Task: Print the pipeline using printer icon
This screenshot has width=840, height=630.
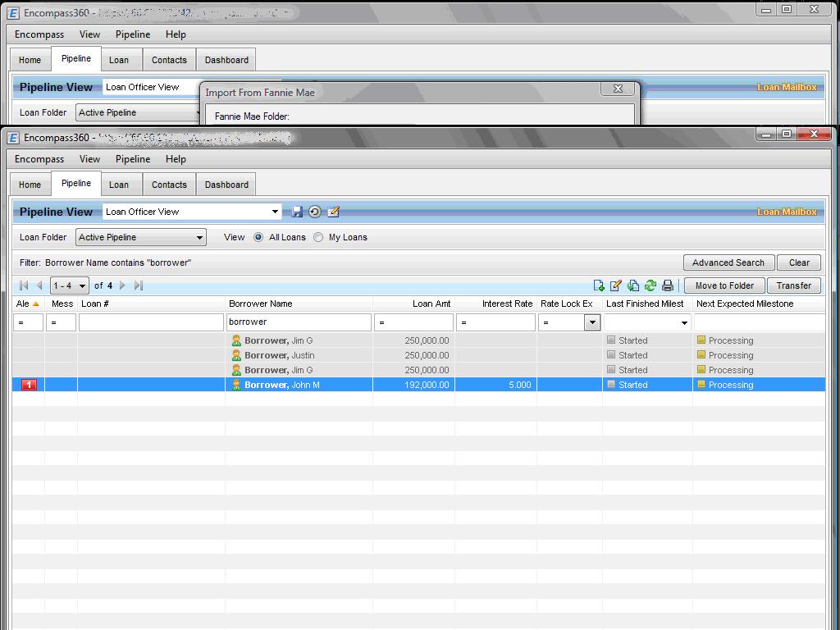Action: 668,285
